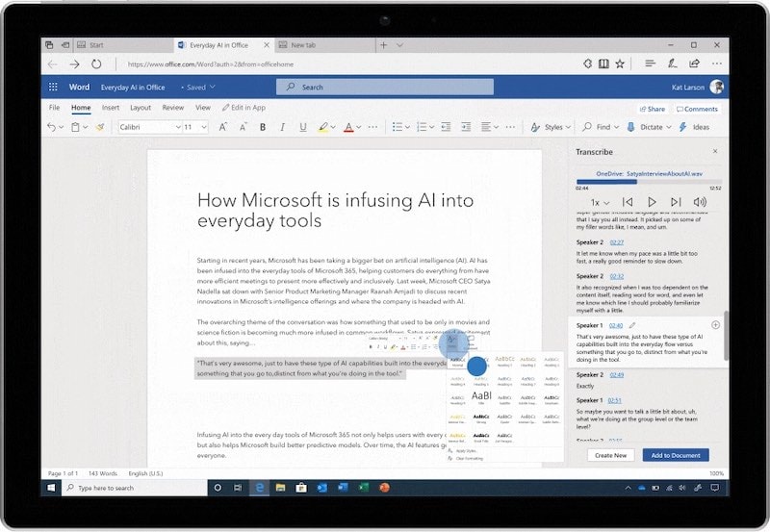Click the browser Refresh icon
770x532 pixels.
coord(96,63)
